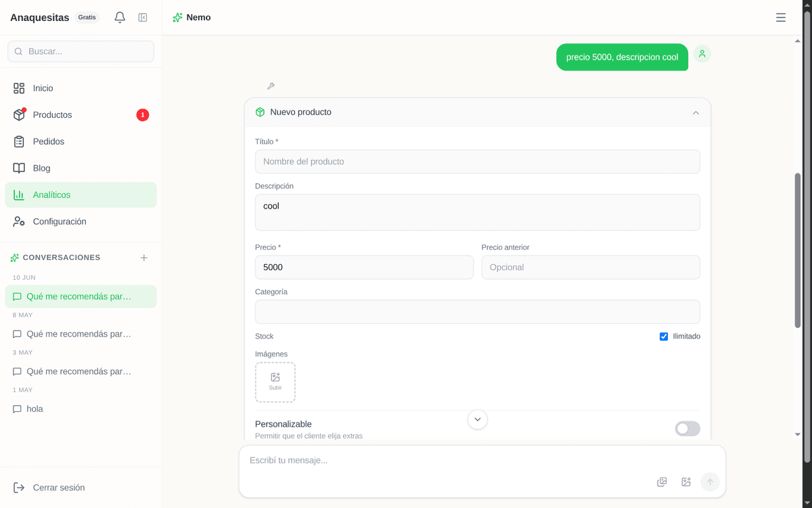Enable the Personalizable switch
Image resolution: width=812 pixels, height=508 pixels.
687,429
